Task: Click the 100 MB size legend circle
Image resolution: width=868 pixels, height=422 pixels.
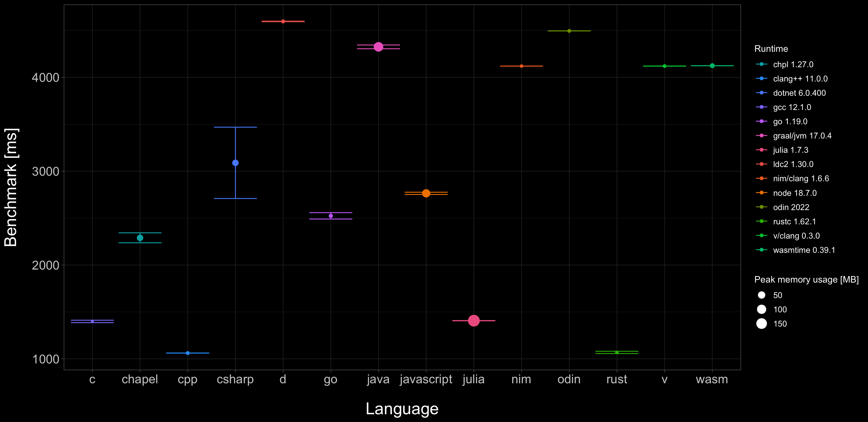Action: coord(762,309)
